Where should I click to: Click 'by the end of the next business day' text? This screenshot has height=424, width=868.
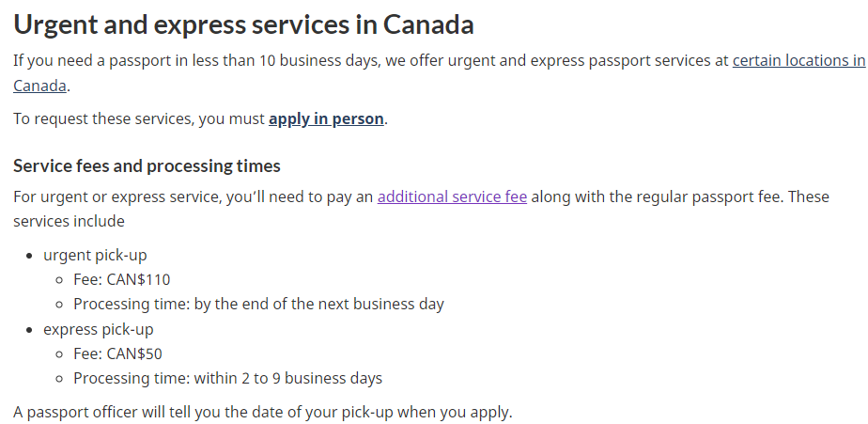coord(318,305)
